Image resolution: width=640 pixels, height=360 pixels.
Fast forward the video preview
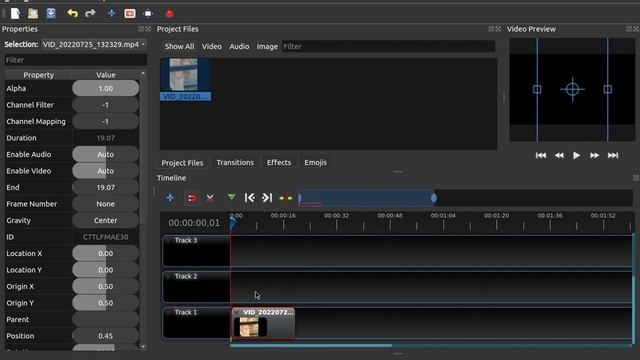pyautogui.click(x=595, y=155)
